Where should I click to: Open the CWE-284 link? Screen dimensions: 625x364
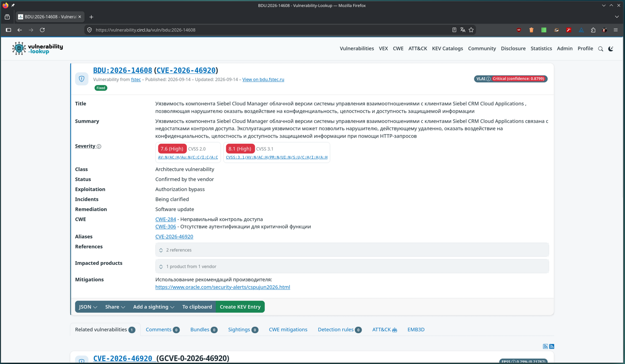[166, 219]
